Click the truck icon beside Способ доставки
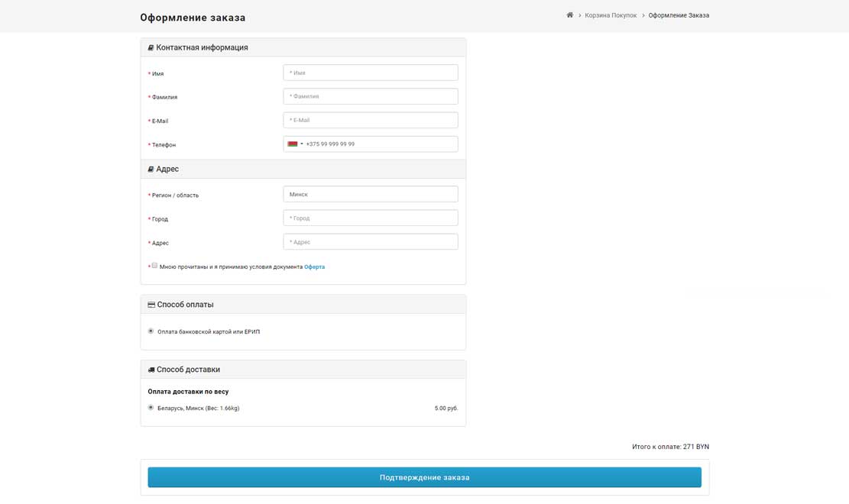The height and width of the screenshot is (504, 849). [151, 370]
